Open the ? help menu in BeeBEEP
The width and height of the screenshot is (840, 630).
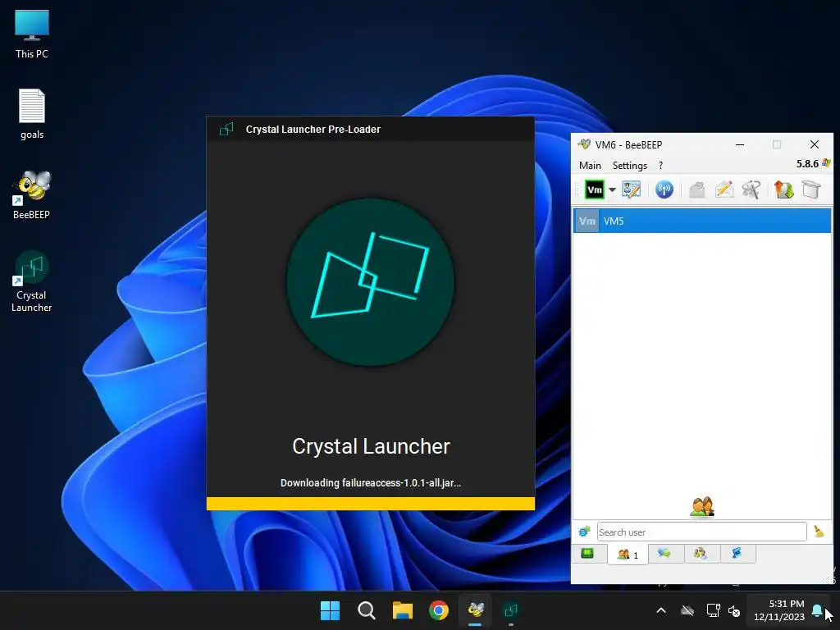coord(660,166)
